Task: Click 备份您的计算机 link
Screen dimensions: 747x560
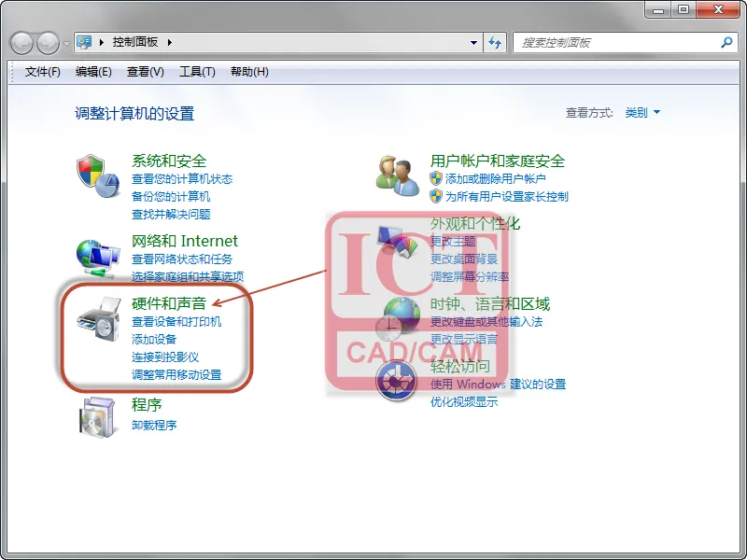Action: click(171, 197)
